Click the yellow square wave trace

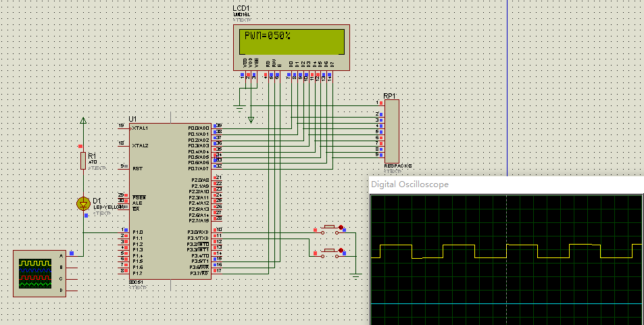(x=506, y=251)
